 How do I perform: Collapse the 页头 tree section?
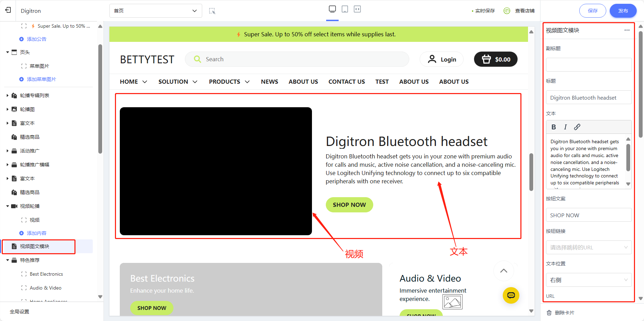pyautogui.click(x=8, y=52)
